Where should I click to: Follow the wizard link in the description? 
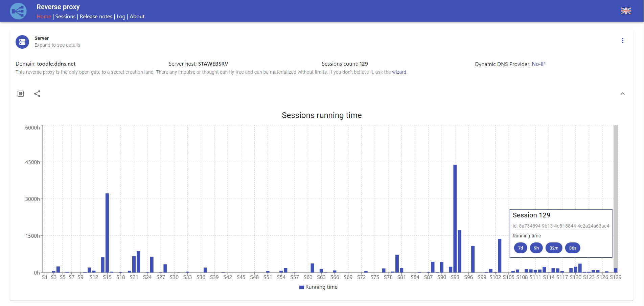[x=399, y=72]
